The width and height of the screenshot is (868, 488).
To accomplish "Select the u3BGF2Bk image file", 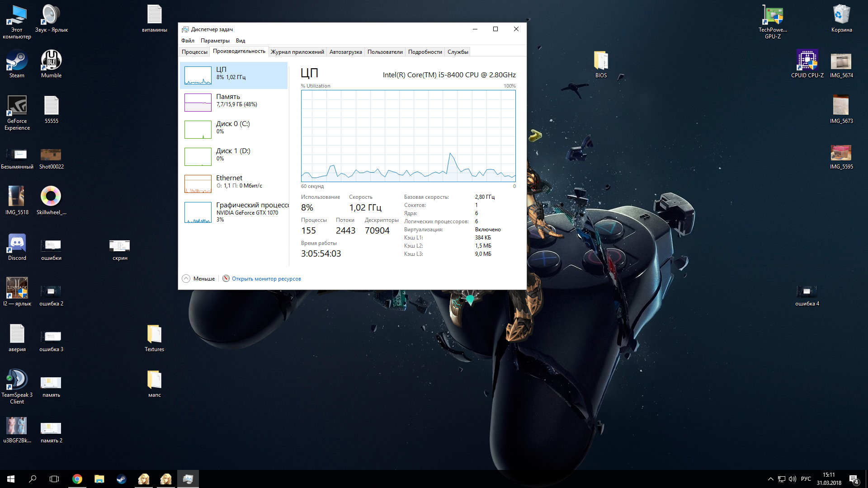I will pos(17,429).
